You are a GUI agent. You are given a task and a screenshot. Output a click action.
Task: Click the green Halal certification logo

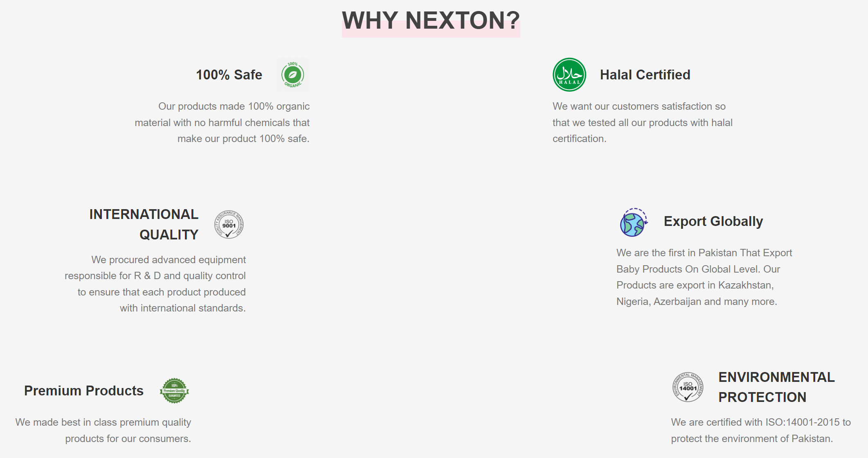point(569,74)
